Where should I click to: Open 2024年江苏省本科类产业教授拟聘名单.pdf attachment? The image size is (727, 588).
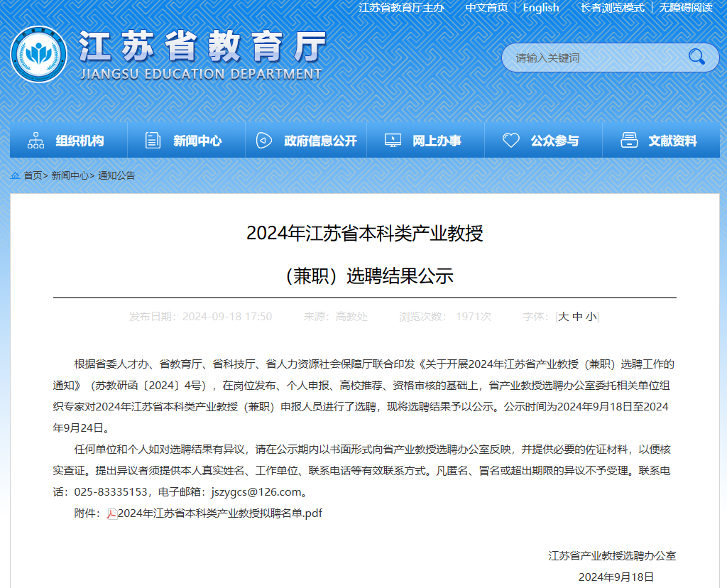click(219, 513)
